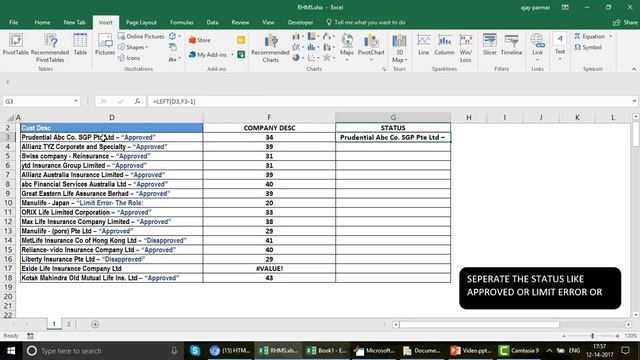Click the Share button
Image resolution: width=640 pixels, height=360 pixels.
click(625, 22)
